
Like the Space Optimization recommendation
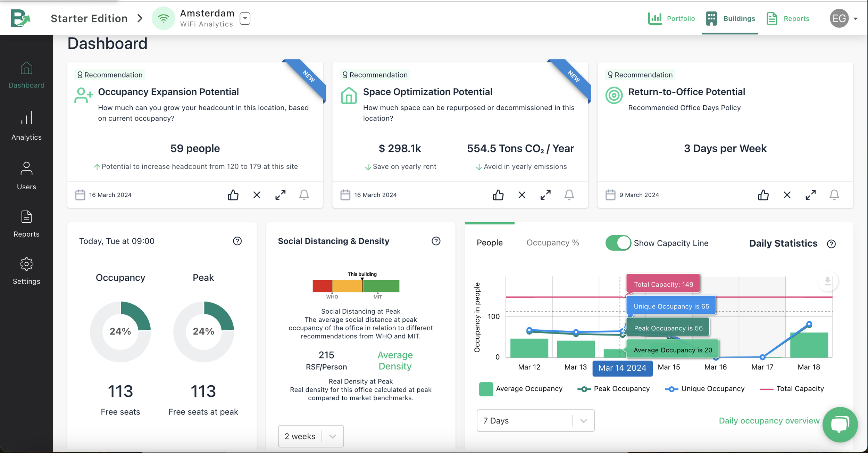click(498, 195)
